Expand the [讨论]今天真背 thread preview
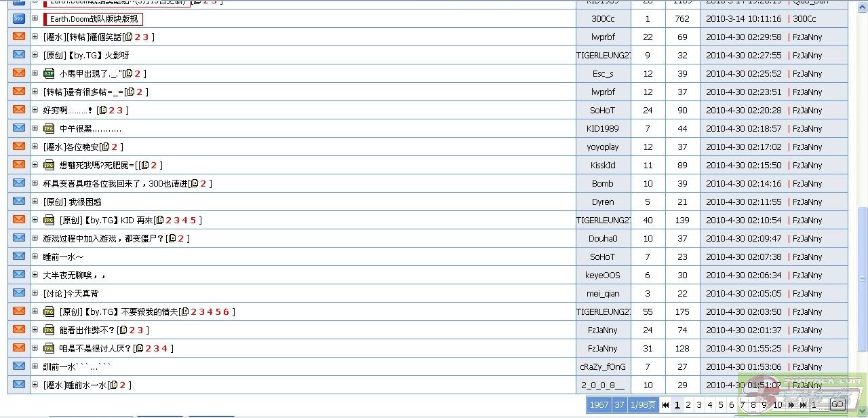This screenshot has width=868, height=418. tap(35, 293)
